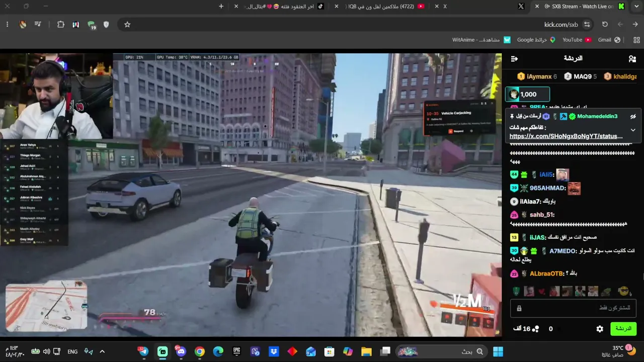Image resolution: width=644 pixels, height=362 pixels.
Task: Switch to Google Chrome in the taskbar
Action: pos(200,351)
